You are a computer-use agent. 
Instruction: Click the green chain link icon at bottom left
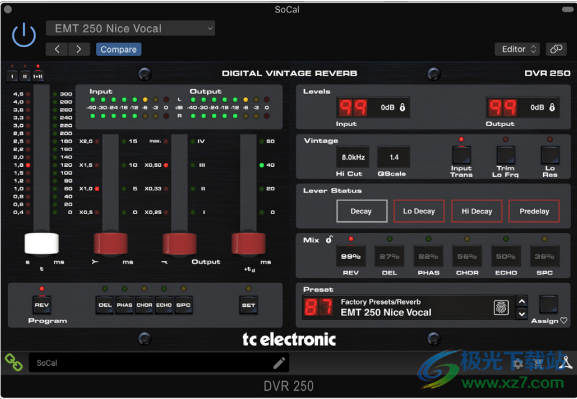point(14,362)
